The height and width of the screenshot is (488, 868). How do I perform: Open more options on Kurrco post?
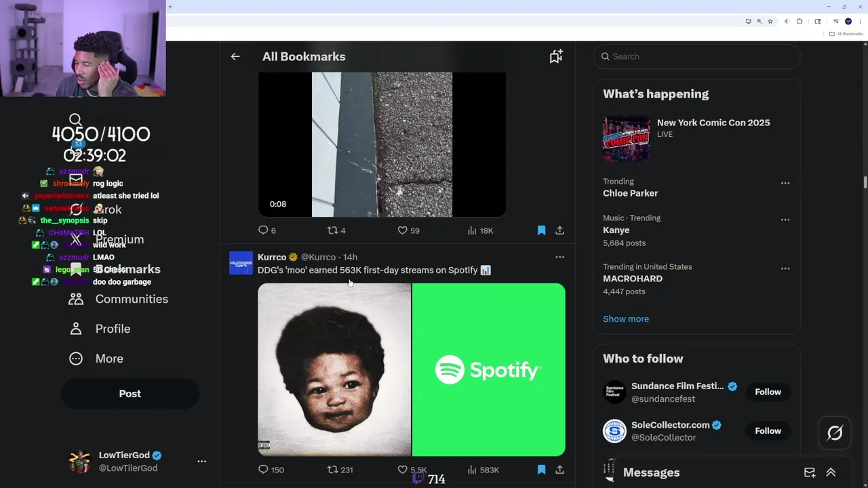(559, 257)
